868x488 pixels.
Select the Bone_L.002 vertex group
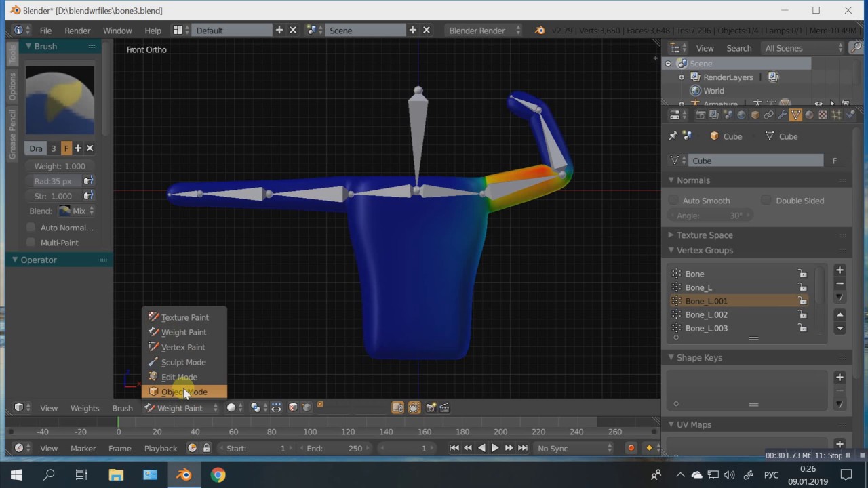706,314
